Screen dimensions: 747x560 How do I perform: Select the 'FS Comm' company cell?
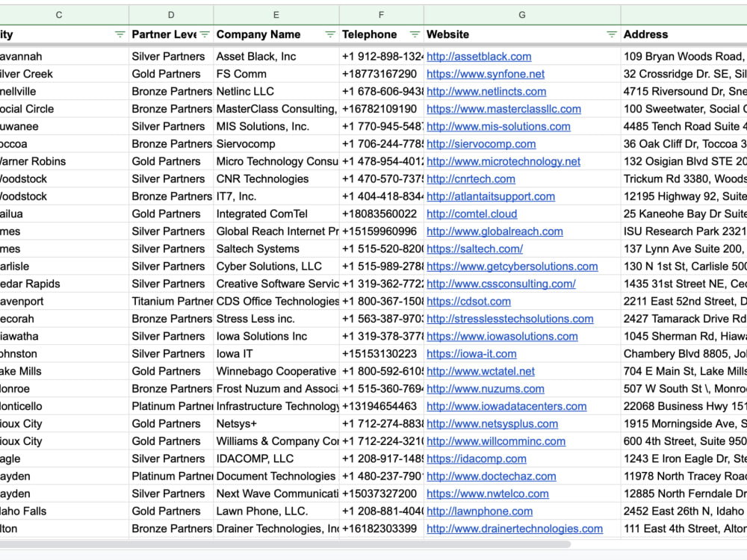pyautogui.click(x=276, y=74)
